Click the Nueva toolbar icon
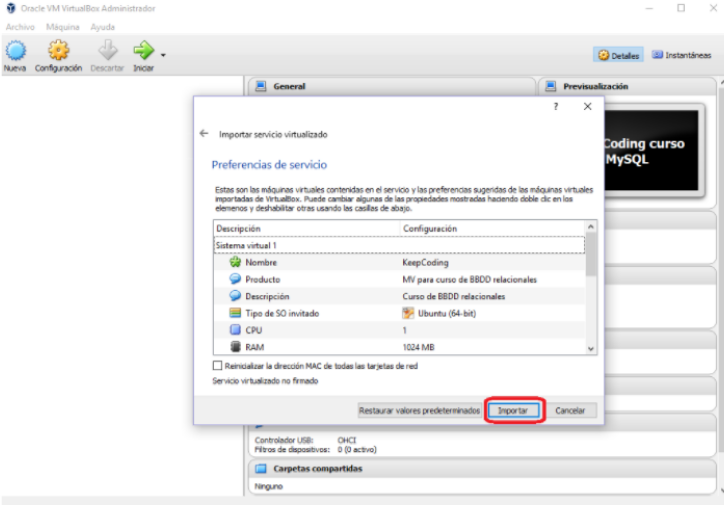This screenshot has width=724, height=505. point(15,51)
